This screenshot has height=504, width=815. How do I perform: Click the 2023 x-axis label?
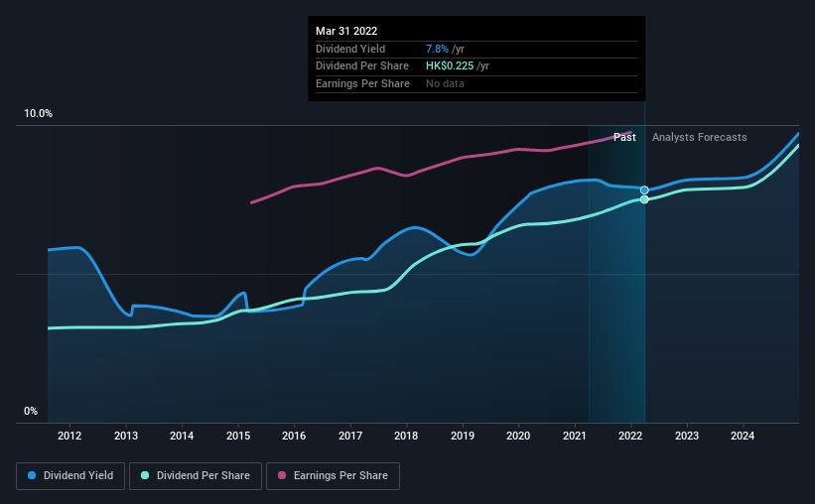[x=687, y=436]
